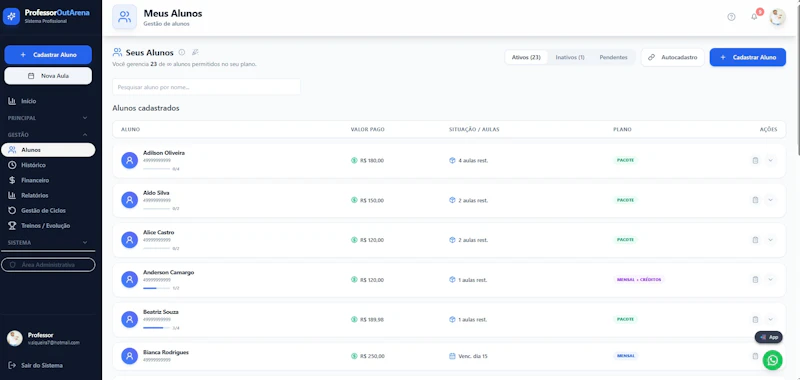
Task: Switch to the Inativos (1) tab
Action: coord(570,57)
